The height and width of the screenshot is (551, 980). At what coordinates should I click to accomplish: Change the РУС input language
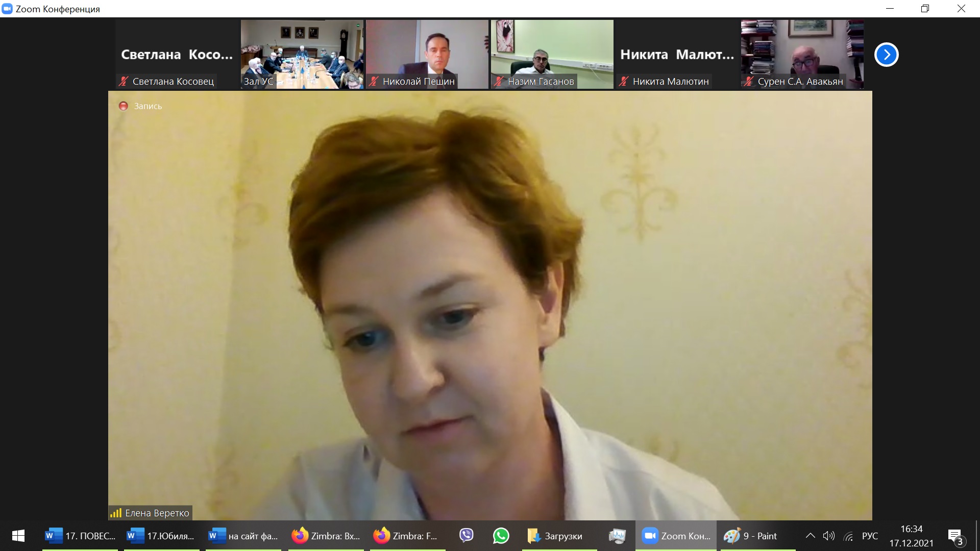coord(870,536)
